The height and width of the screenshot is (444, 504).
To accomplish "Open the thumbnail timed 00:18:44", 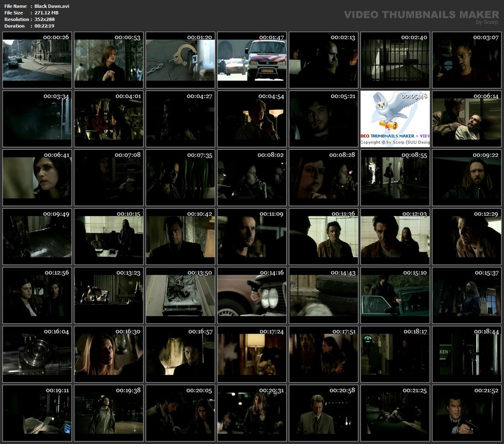I will click(x=467, y=354).
